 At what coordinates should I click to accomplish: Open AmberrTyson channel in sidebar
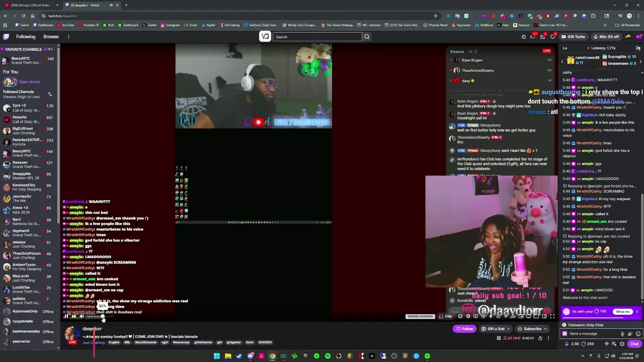29,266
